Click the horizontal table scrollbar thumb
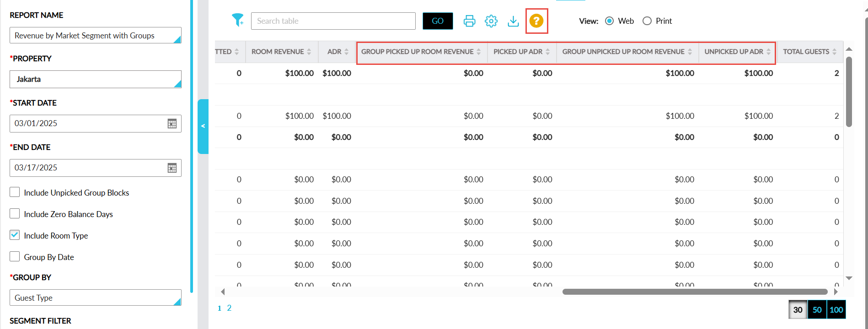 [x=695, y=292]
